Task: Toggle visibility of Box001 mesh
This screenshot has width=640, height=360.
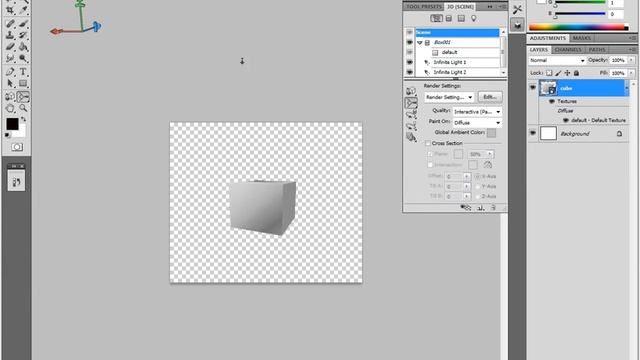Action: pyautogui.click(x=409, y=42)
